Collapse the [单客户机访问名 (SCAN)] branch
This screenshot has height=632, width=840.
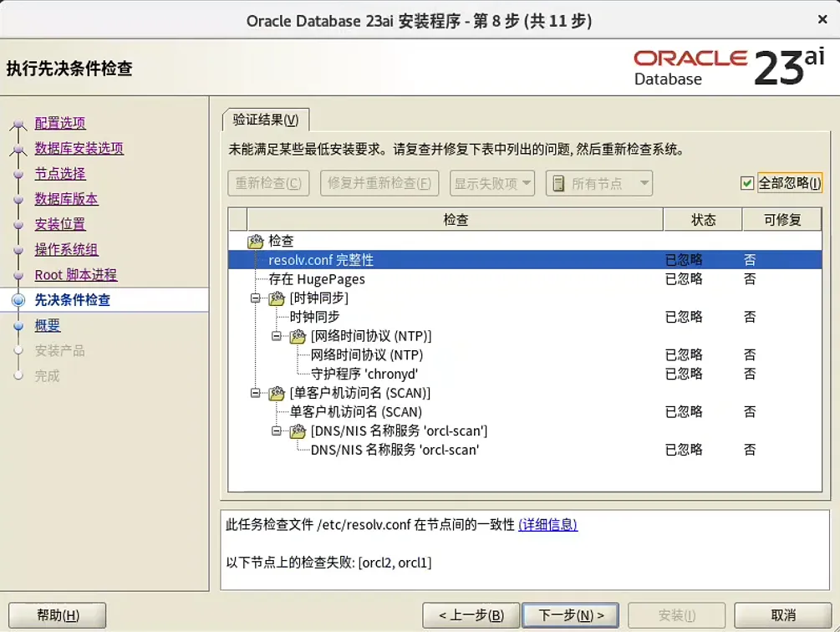click(x=255, y=393)
